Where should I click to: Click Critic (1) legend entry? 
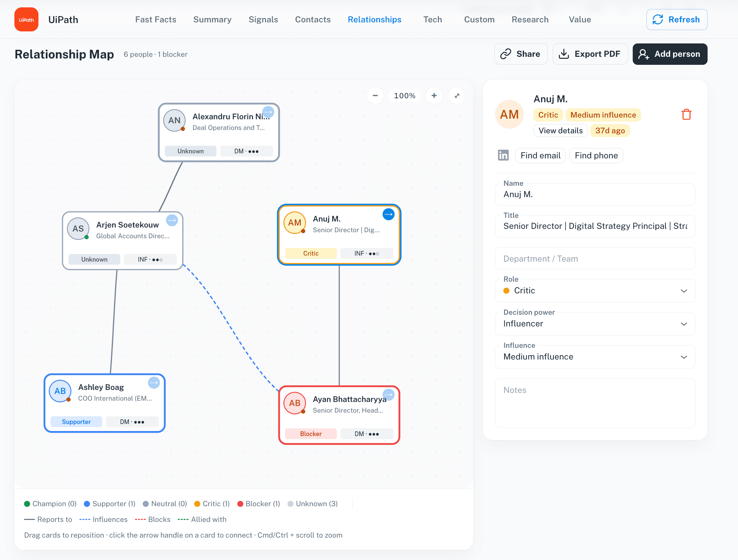[212, 504]
